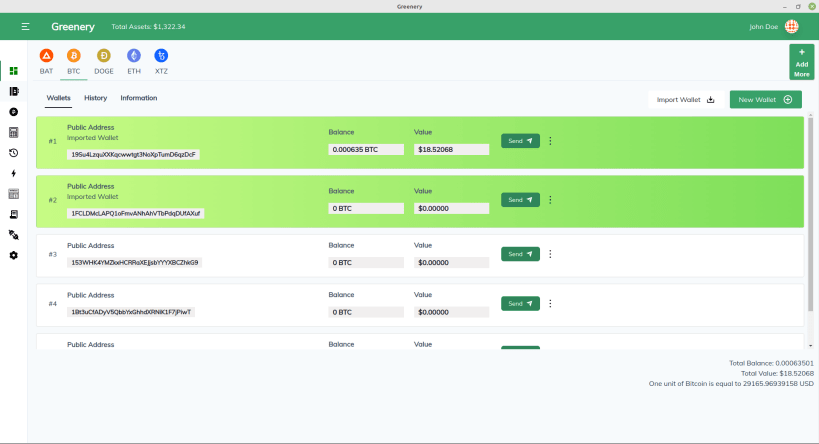Viewport: 819px width, 444px height.
Task: Open the plug connection icon in sidebar
Action: pos(14,235)
